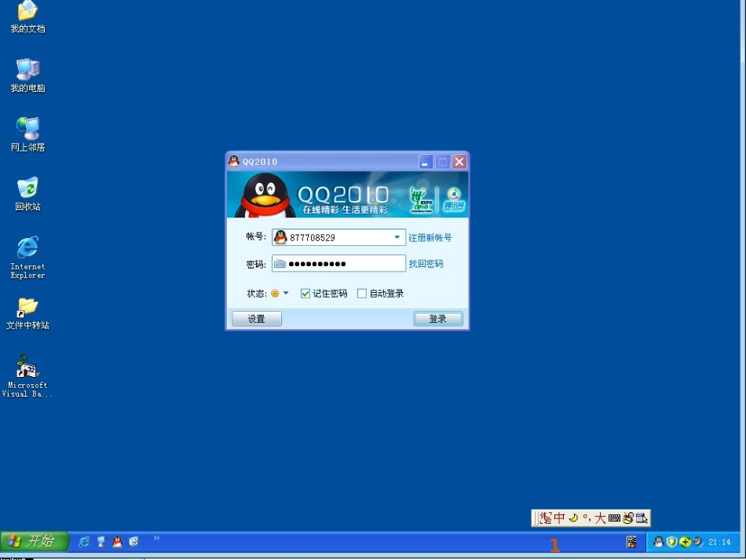This screenshot has height=560, width=746.
Task: Launch QQ from quick launch penguin icon
Action: click(117, 541)
